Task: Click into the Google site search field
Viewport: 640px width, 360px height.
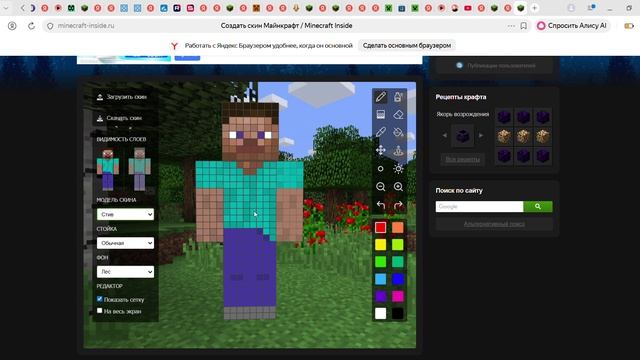Action: 479,207
